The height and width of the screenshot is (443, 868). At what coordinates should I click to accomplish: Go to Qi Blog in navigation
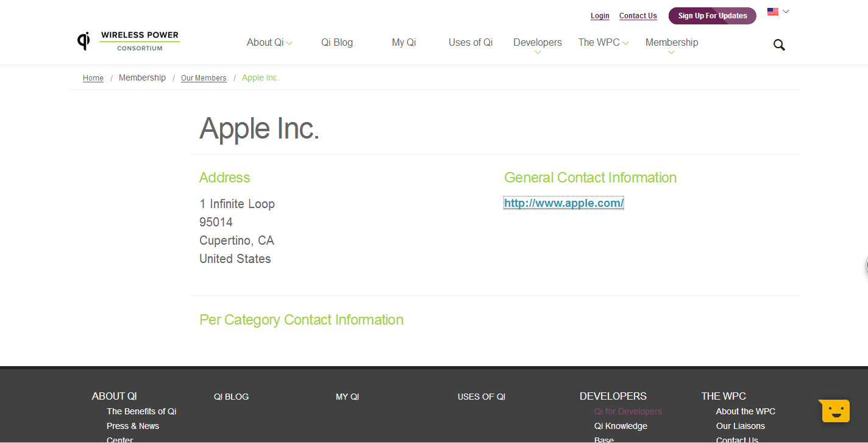click(337, 42)
